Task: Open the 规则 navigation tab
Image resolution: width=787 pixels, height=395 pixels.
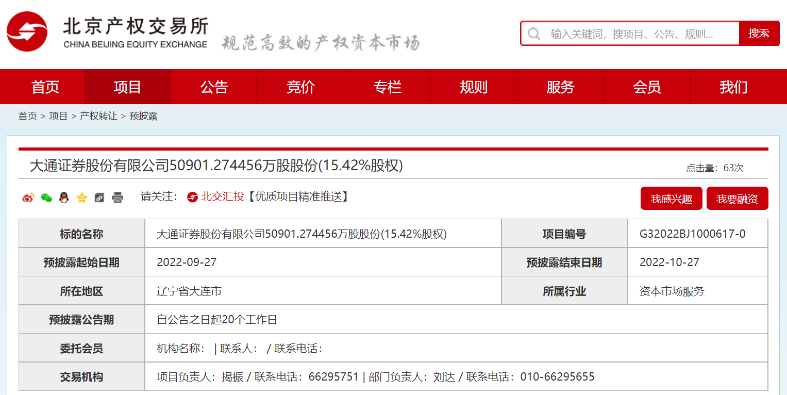Action: coord(474,87)
